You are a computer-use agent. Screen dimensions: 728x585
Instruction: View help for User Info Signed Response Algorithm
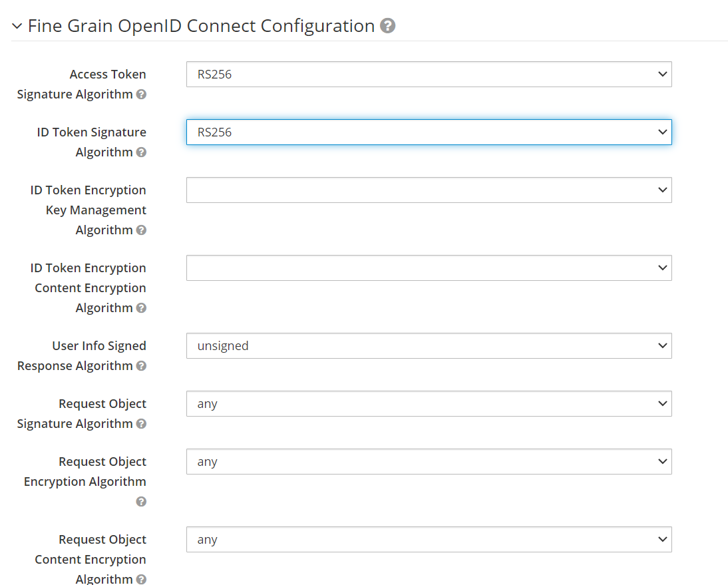pos(141,366)
